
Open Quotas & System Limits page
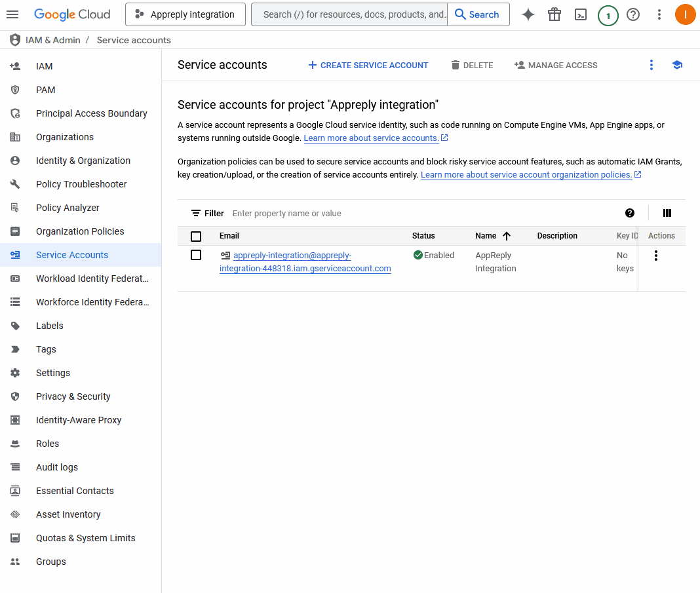click(x=81, y=538)
